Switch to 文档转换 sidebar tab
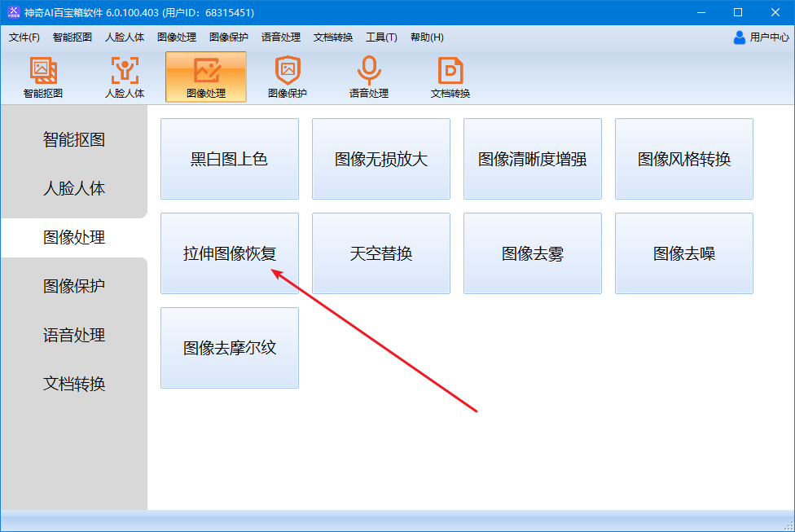Screen dimensions: 795x532 coord(74,384)
